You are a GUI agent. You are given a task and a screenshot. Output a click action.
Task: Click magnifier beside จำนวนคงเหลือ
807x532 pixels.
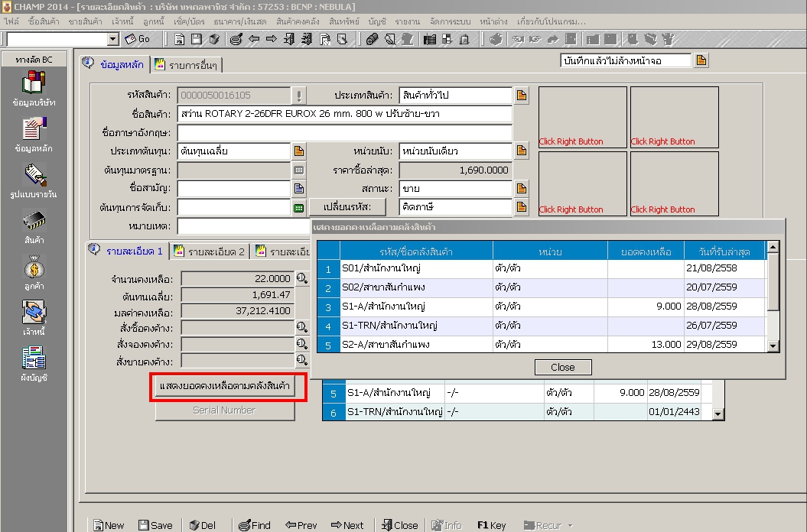point(302,279)
